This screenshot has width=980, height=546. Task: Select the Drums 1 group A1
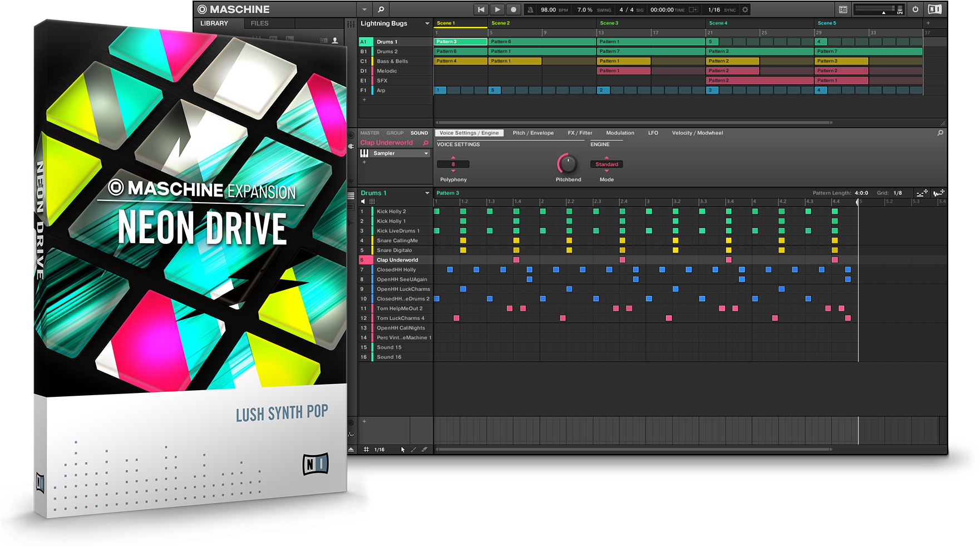396,42
